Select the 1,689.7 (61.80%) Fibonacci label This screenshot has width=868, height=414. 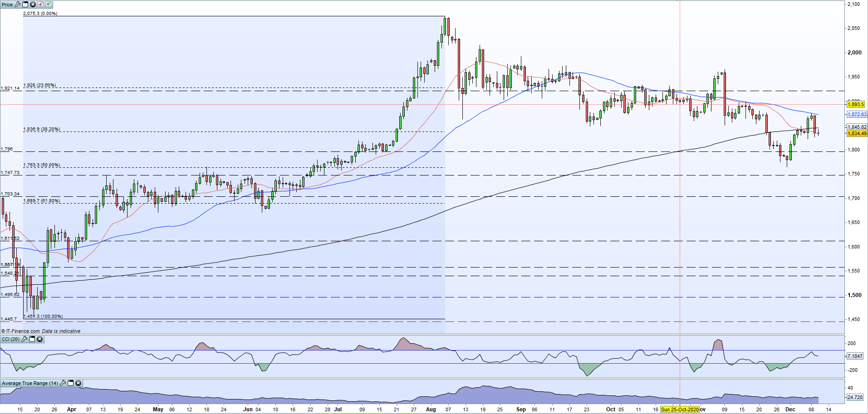[42, 201]
